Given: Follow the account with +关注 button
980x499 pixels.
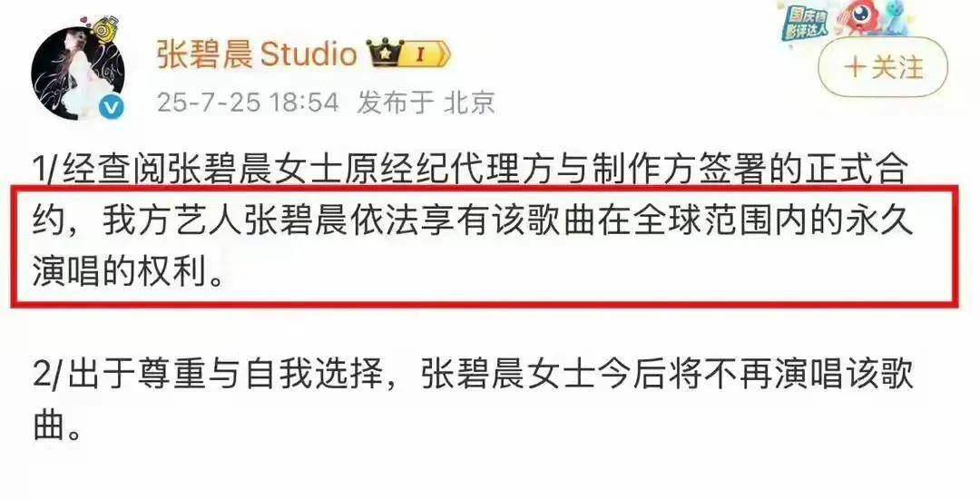Looking at the screenshot, I should pos(883,67).
